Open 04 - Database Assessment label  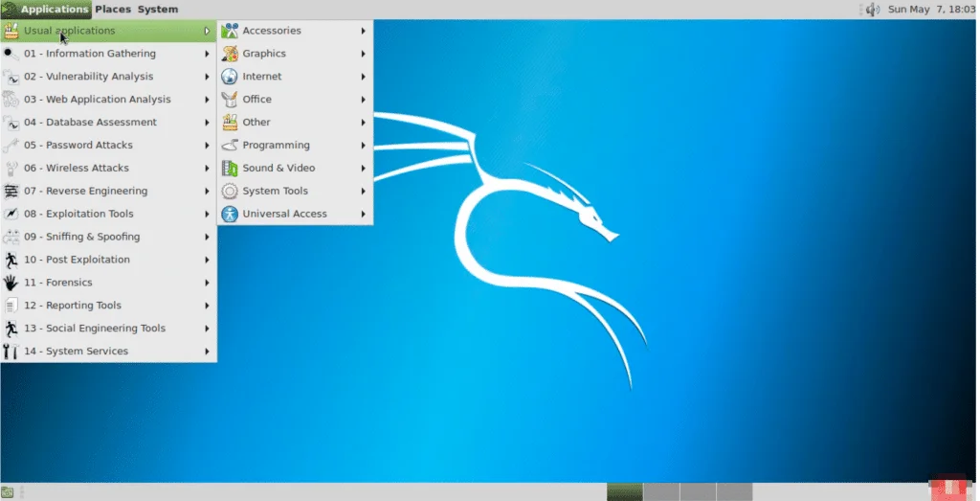(x=91, y=123)
